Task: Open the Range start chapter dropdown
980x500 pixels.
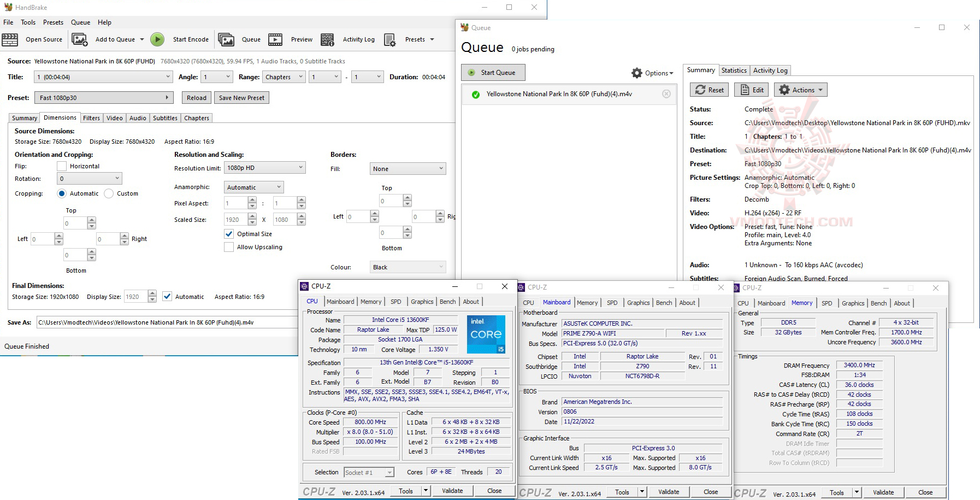Action: click(325, 77)
